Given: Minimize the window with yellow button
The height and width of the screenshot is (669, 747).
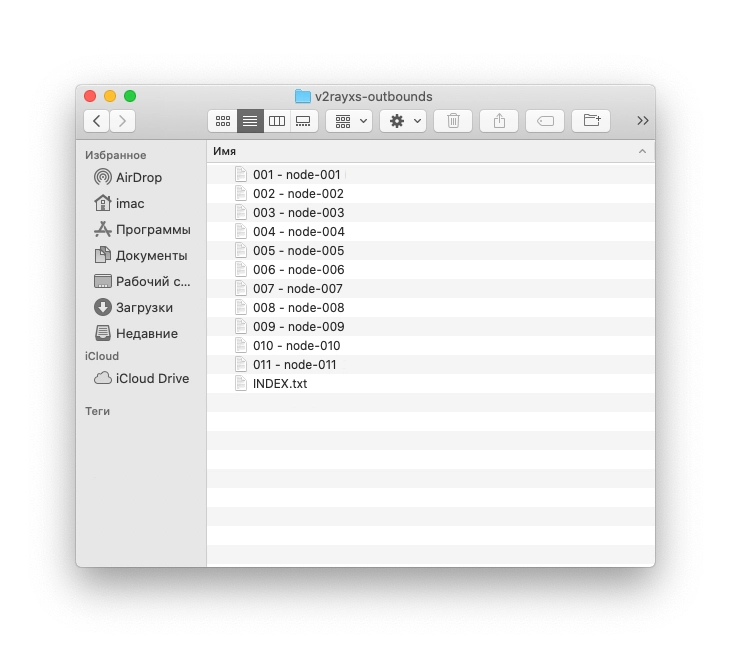Looking at the screenshot, I should [110, 96].
